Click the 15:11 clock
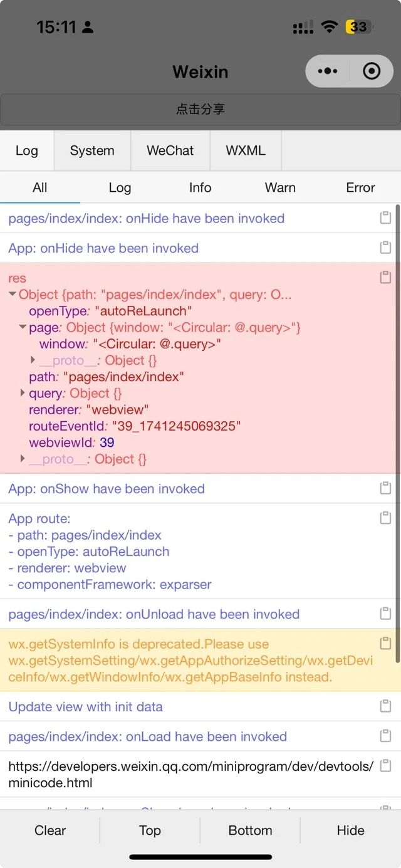 click(56, 27)
